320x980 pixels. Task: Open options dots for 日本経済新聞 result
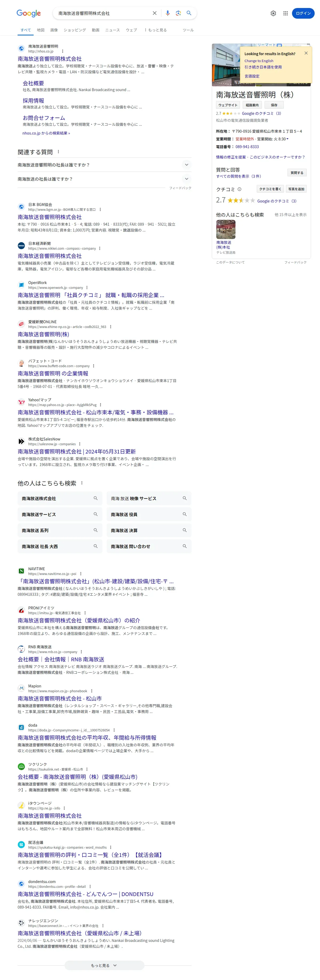pyautogui.click(x=100, y=248)
